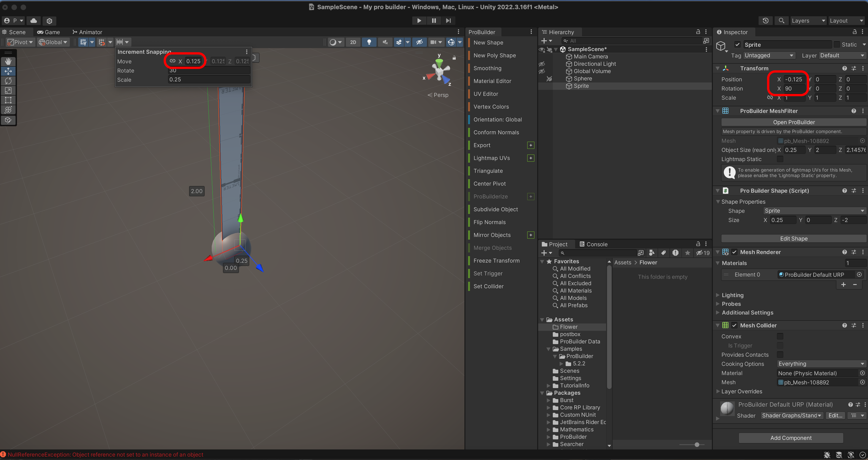868x460 pixels.
Task: Click the Edit Shape button
Action: click(x=794, y=238)
